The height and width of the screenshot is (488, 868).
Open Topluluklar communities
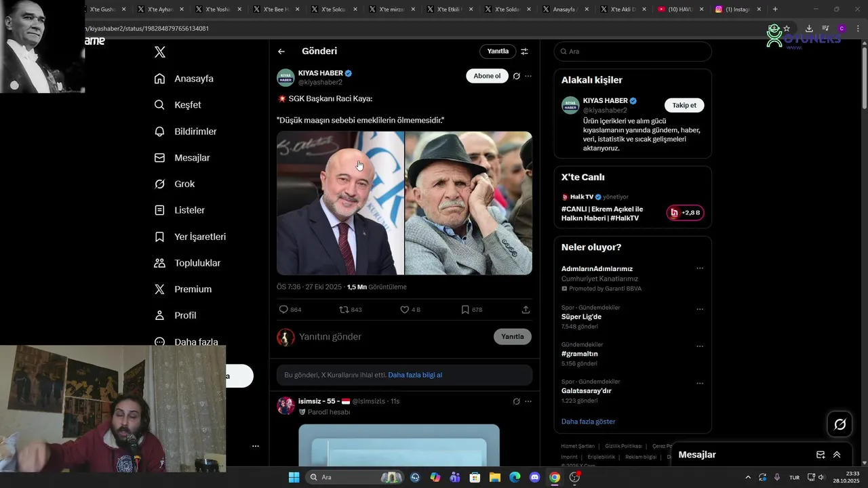click(x=187, y=263)
